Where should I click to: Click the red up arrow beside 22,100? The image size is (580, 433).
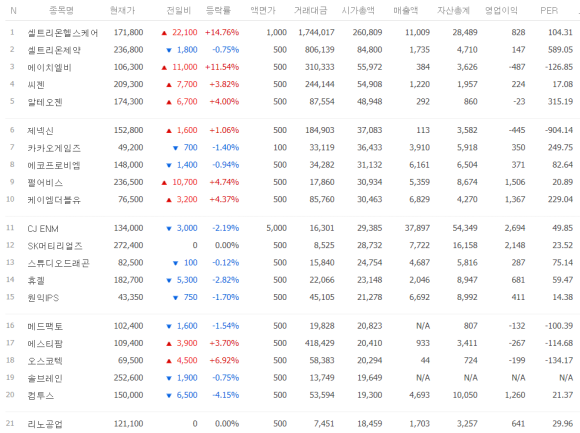click(164, 33)
